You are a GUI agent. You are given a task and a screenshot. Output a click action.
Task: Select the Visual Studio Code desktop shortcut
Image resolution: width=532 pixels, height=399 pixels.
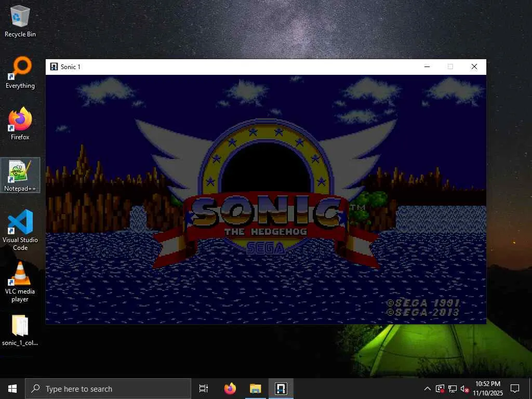[x=20, y=230]
